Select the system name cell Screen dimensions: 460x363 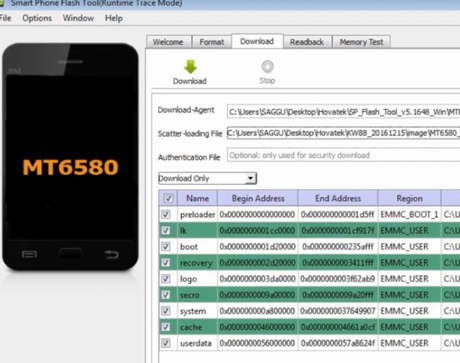coord(198,311)
